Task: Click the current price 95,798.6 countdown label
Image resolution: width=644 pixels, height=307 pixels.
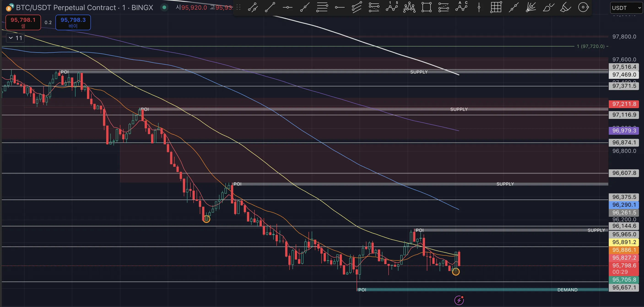Action: pyautogui.click(x=624, y=269)
